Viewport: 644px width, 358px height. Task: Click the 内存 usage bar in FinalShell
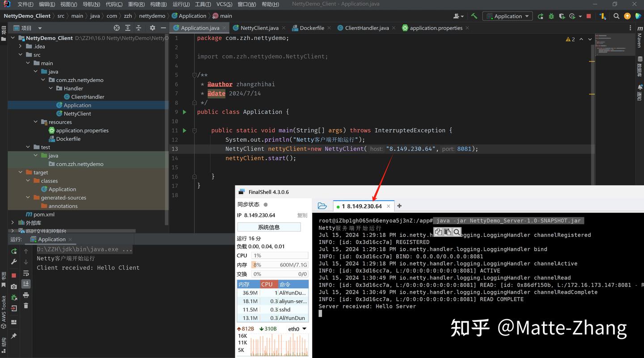pos(280,265)
